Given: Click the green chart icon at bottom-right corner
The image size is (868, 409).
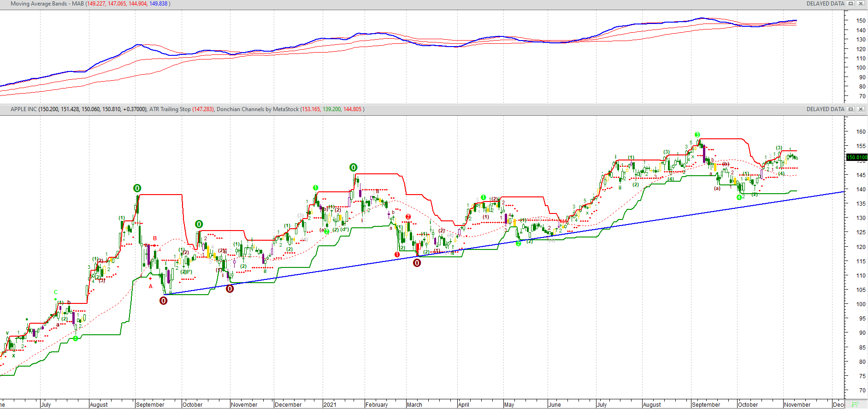Looking at the screenshot, I should [x=855, y=404].
